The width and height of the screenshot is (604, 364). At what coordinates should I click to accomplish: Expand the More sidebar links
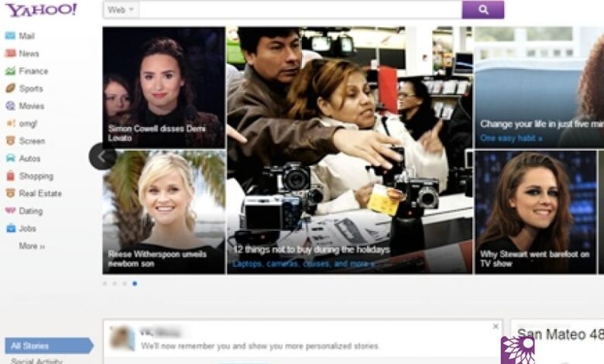32,246
